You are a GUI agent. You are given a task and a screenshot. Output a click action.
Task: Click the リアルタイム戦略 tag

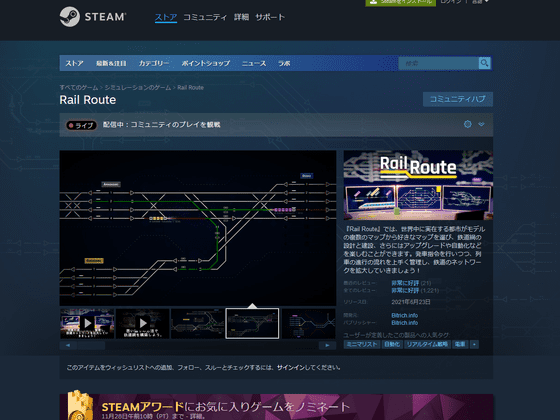427,344
